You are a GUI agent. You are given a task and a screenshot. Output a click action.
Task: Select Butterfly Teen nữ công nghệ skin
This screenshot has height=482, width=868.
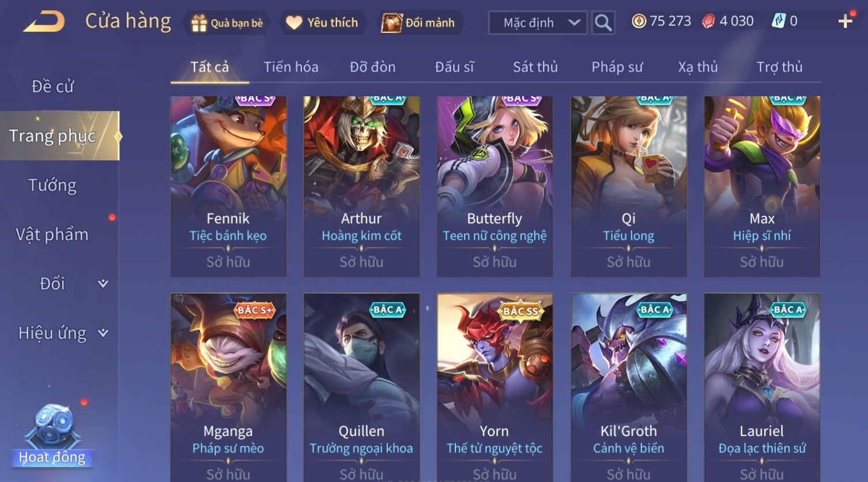tap(495, 186)
